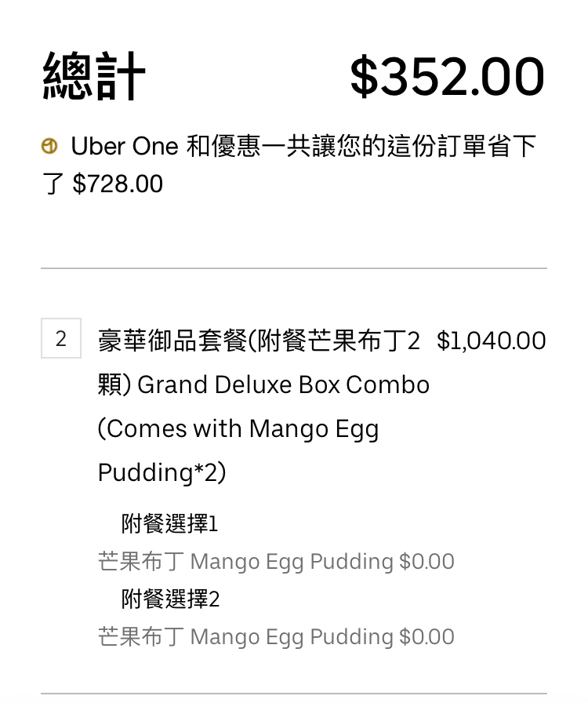Select the $352.00 total amount

[x=447, y=77]
